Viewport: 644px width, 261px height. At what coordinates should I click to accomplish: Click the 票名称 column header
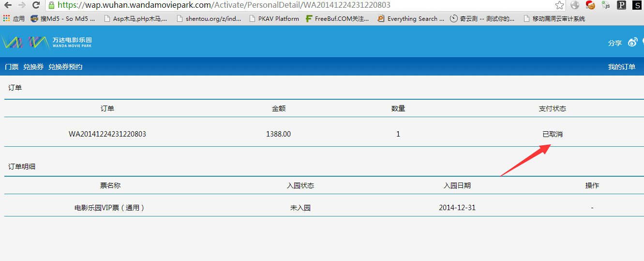(110, 185)
